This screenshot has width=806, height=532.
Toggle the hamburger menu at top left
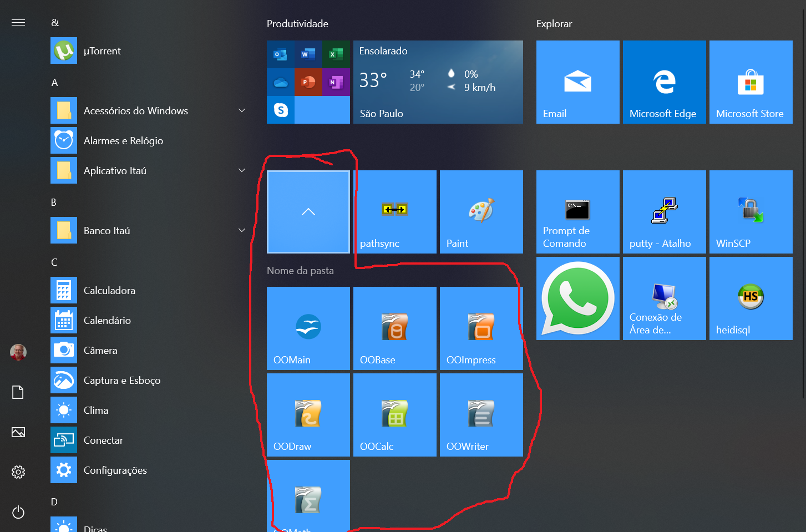point(18,23)
